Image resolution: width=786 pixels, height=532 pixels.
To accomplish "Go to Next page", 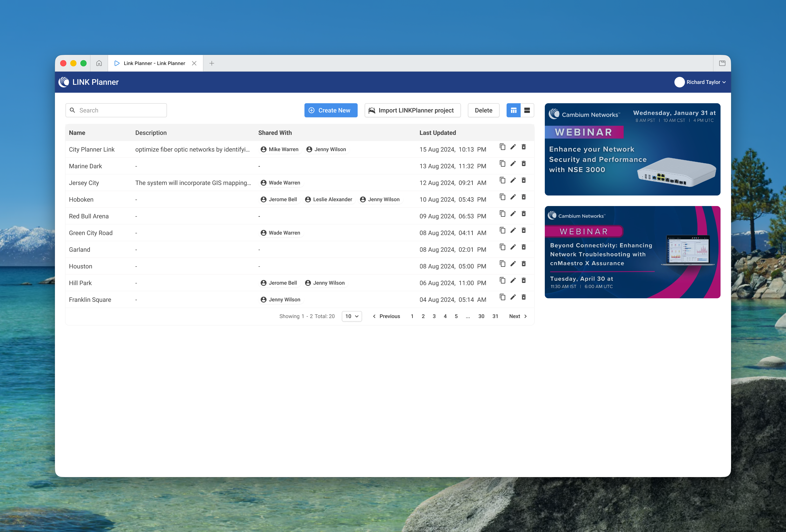I will [x=518, y=316].
